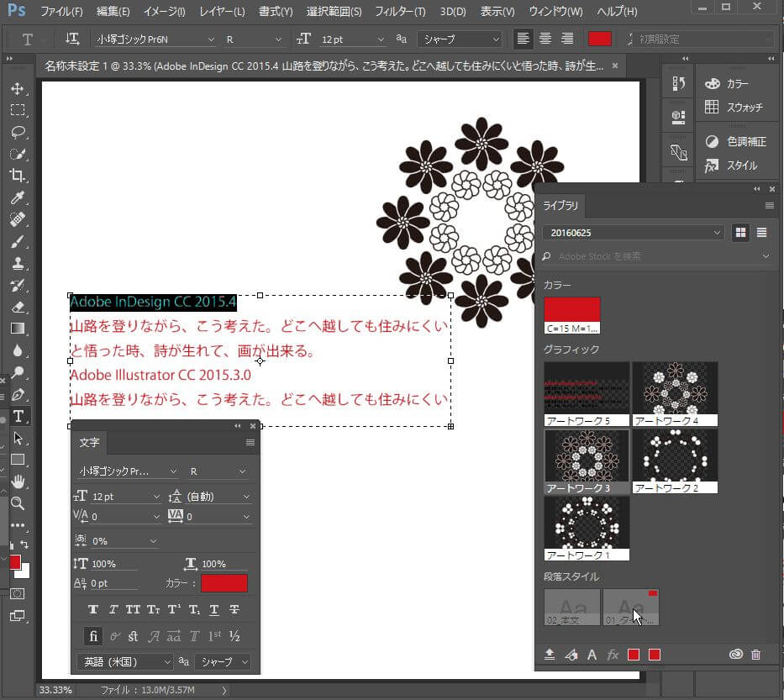
Task: Select the Healing Brush tool
Action: point(18,219)
